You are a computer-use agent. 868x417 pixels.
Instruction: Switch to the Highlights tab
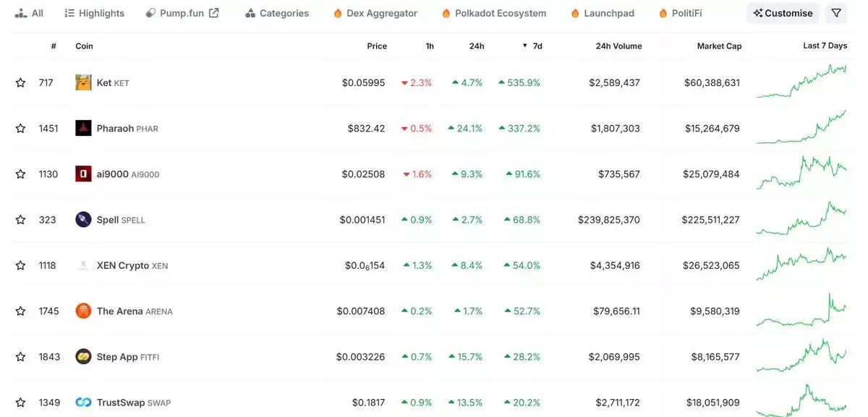coord(94,13)
